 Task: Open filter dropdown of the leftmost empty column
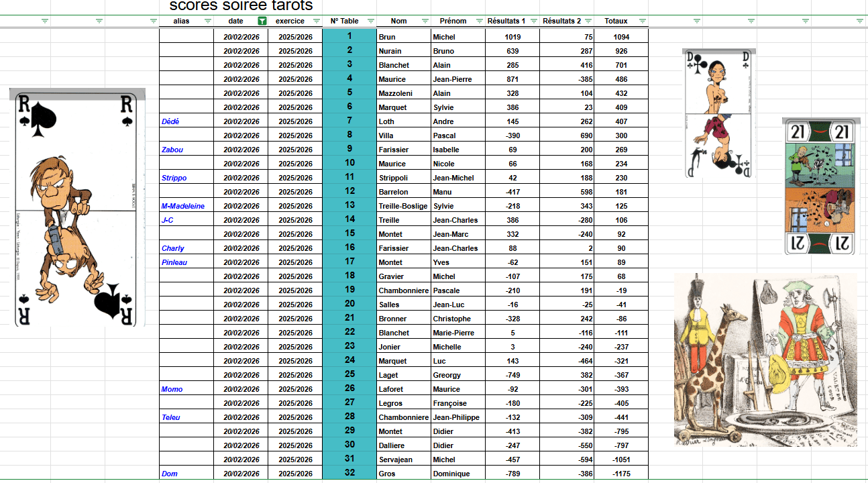coord(45,21)
